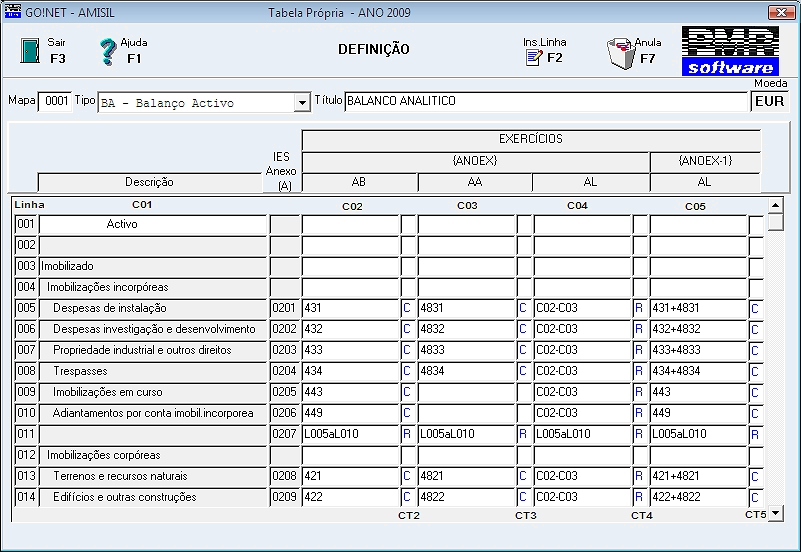Click C03 cell with value 4834

click(x=466, y=371)
